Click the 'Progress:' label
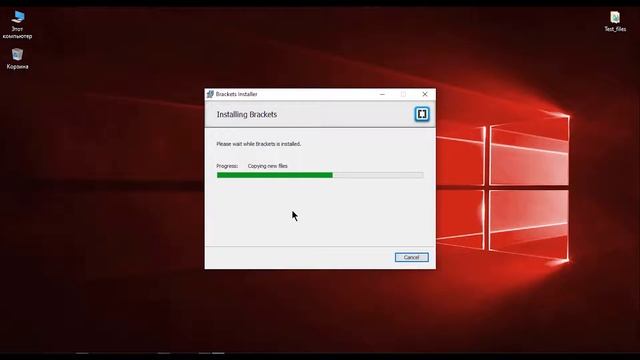Image resolution: width=640 pixels, height=360 pixels. [227, 166]
